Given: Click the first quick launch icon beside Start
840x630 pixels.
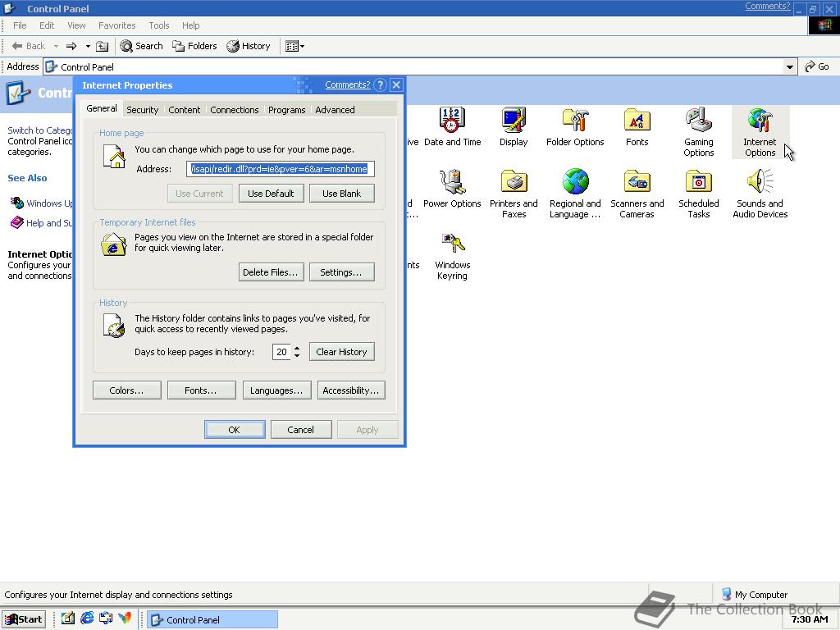Looking at the screenshot, I should click(67, 619).
